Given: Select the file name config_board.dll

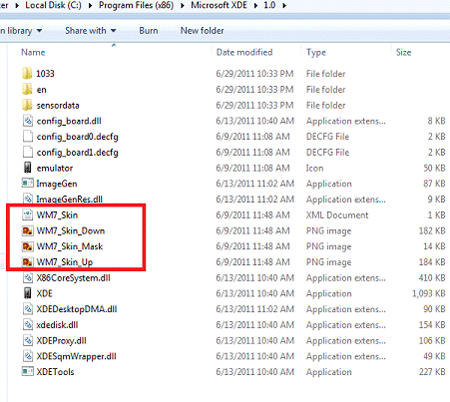Looking at the screenshot, I should click(69, 121).
